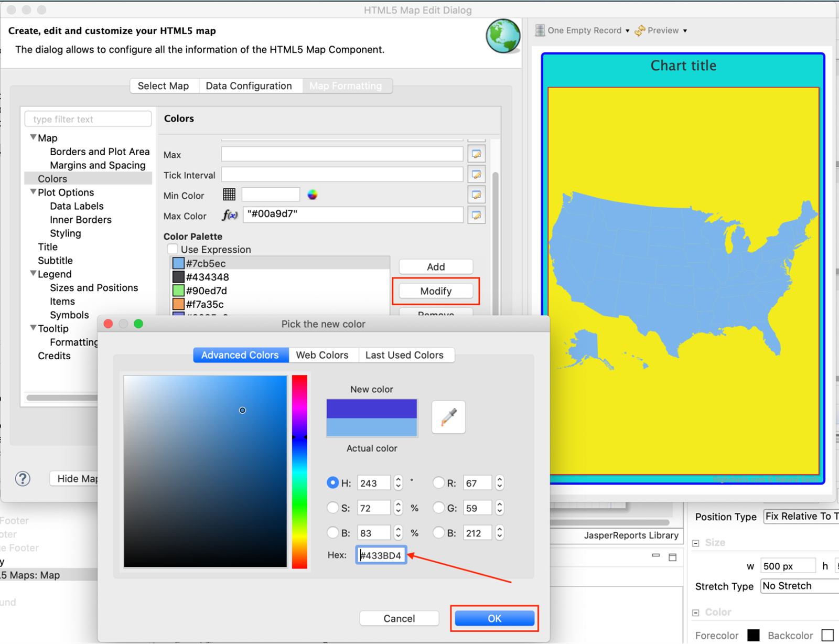Select the #90ed7d palette color
Viewport: 839px width, 644px height.
280,291
